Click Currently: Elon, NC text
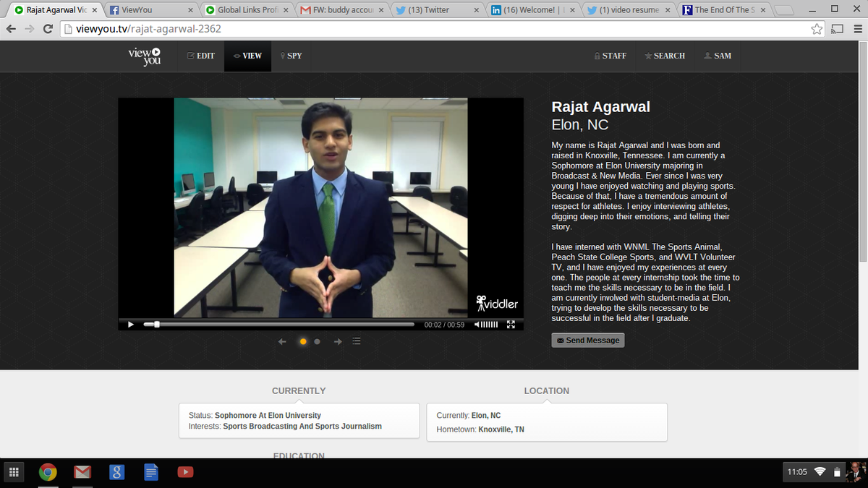Screen dimensions: 868x488 [469, 416]
